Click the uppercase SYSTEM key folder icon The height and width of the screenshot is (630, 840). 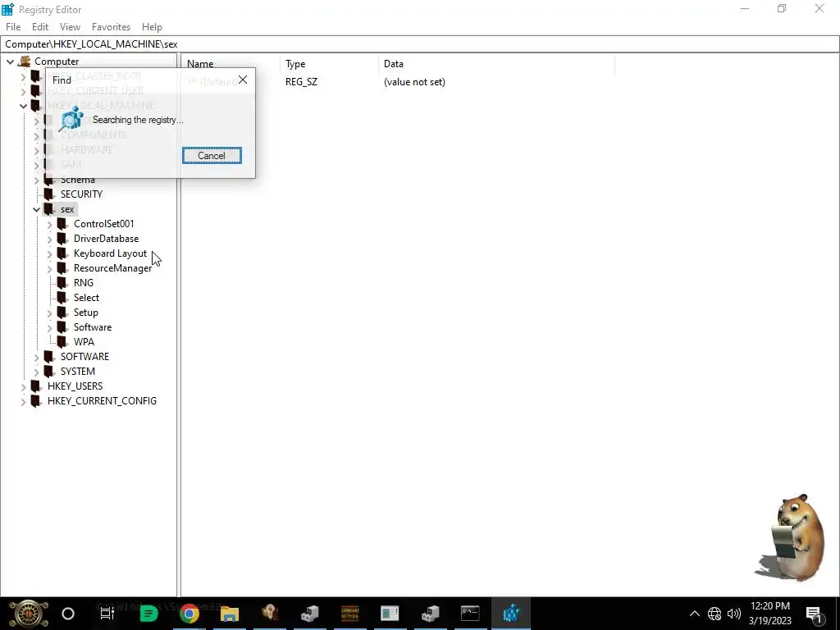(48, 371)
